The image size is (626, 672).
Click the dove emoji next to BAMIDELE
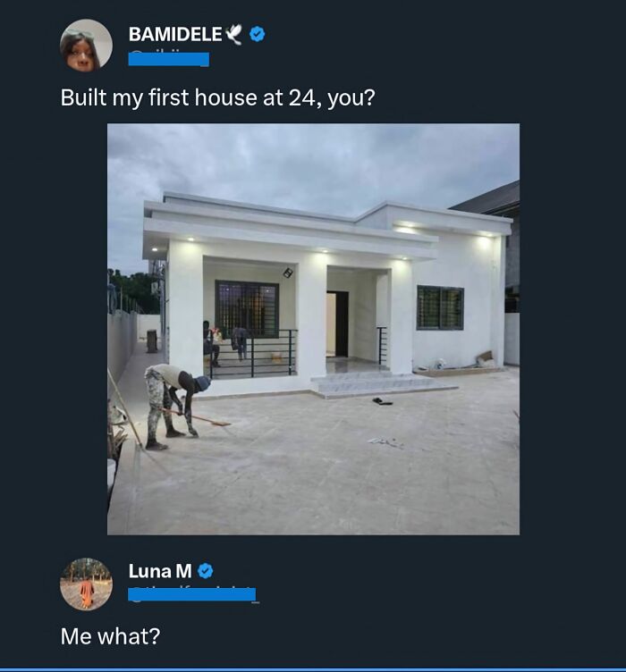tap(234, 34)
